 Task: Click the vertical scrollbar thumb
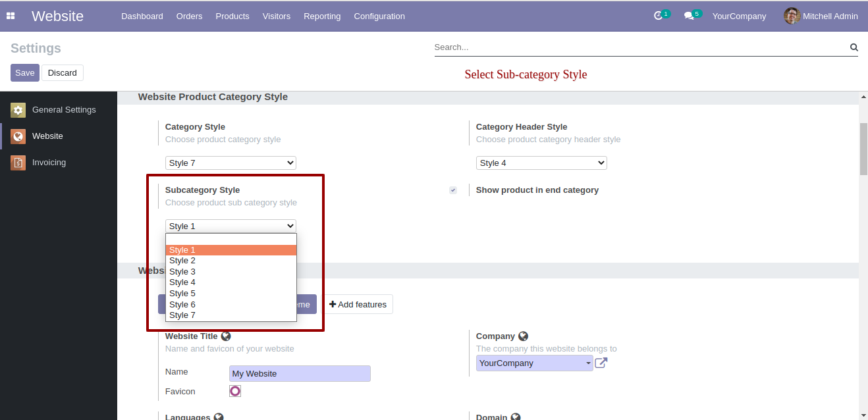click(863, 149)
